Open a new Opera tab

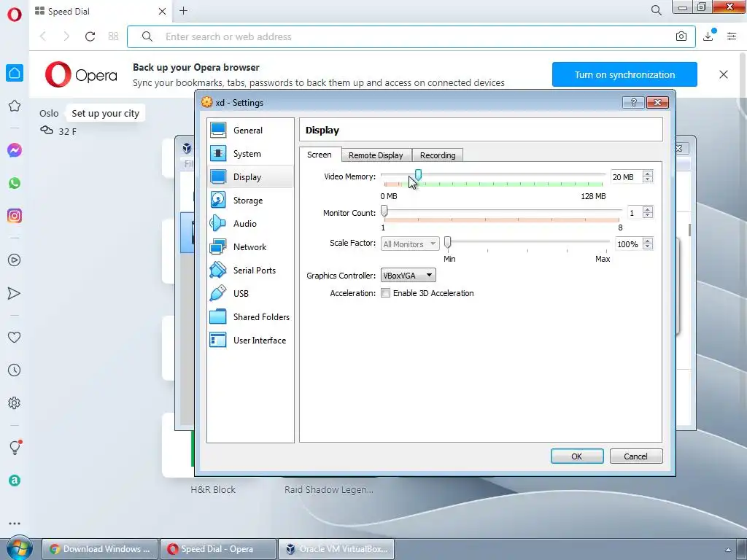(183, 11)
